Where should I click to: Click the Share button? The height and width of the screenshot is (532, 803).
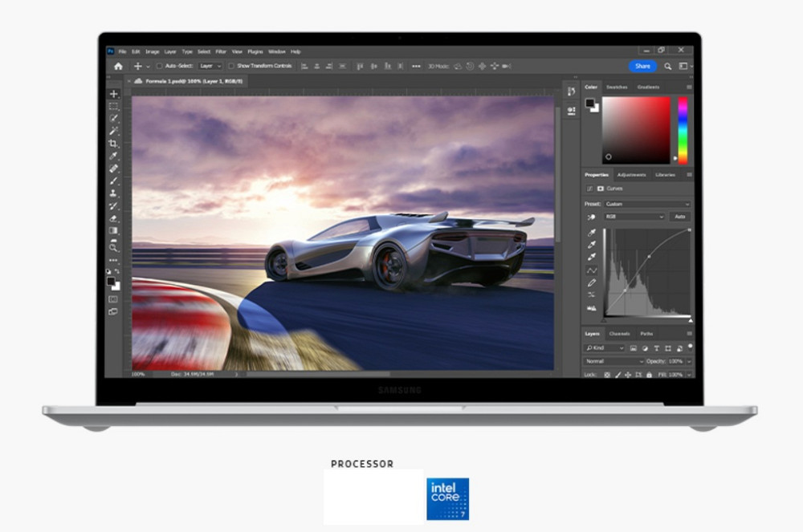[642, 66]
